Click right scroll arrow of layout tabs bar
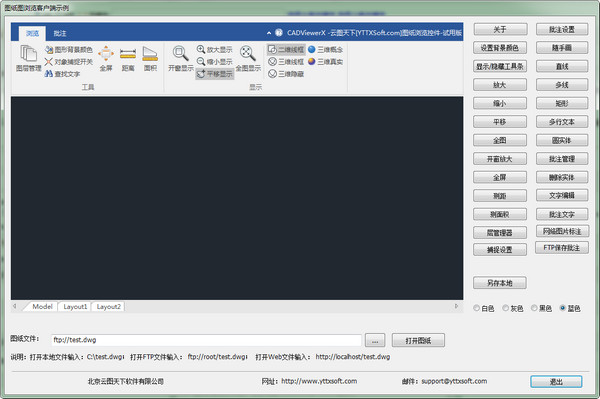The width and height of the screenshot is (600, 399). [456, 306]
